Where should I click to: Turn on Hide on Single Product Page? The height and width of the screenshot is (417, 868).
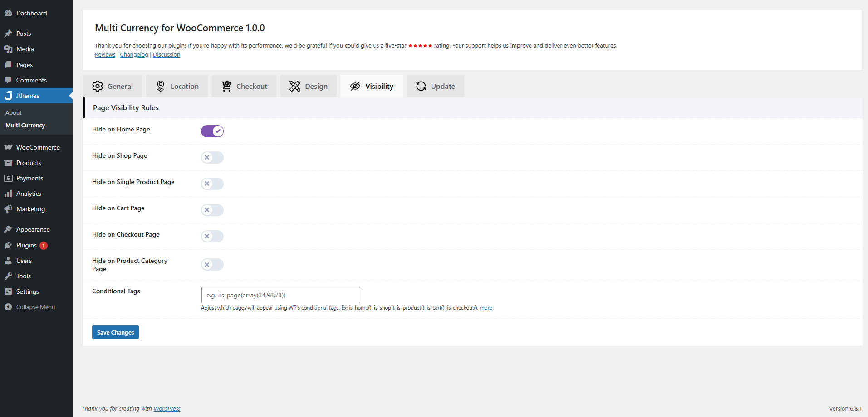[212, 184]
